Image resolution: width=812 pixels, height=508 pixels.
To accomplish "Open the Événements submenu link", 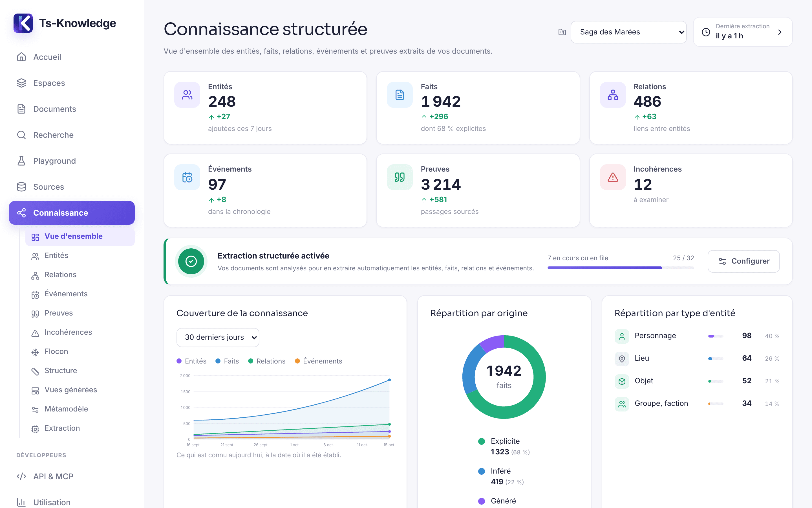I will 80,294.
